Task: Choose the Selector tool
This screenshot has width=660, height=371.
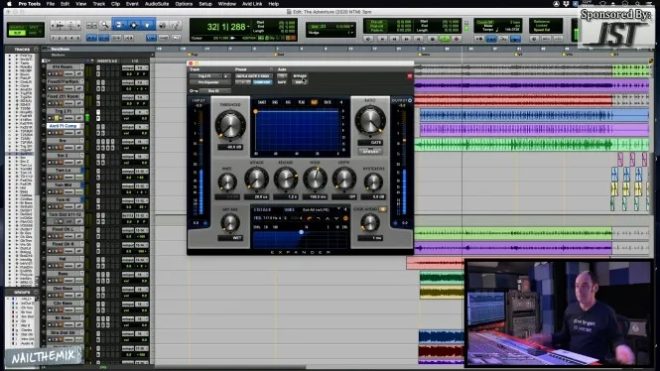Action: (133, 25)
